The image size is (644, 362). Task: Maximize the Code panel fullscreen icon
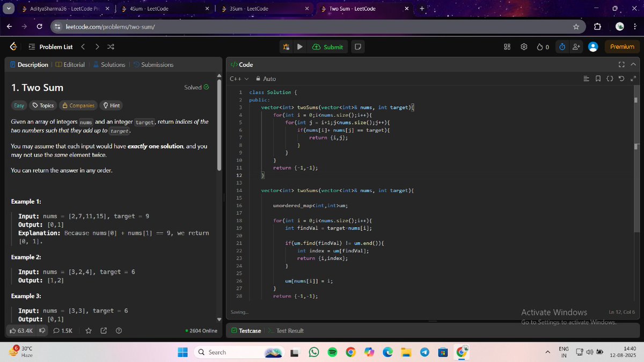coord(621,64)
